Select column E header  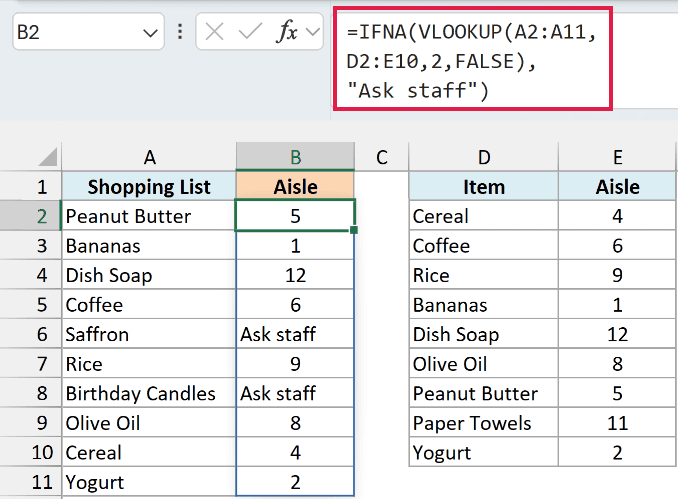coord(617,157)
